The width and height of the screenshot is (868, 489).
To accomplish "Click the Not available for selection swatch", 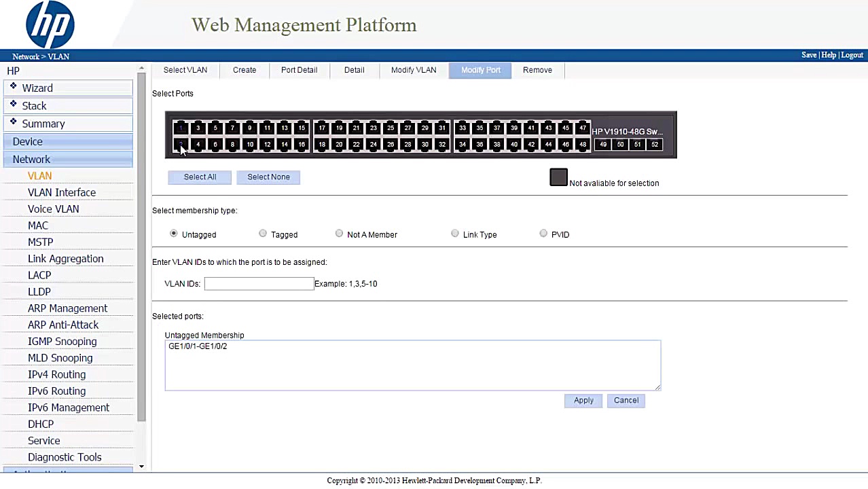I will click(558, 177).
